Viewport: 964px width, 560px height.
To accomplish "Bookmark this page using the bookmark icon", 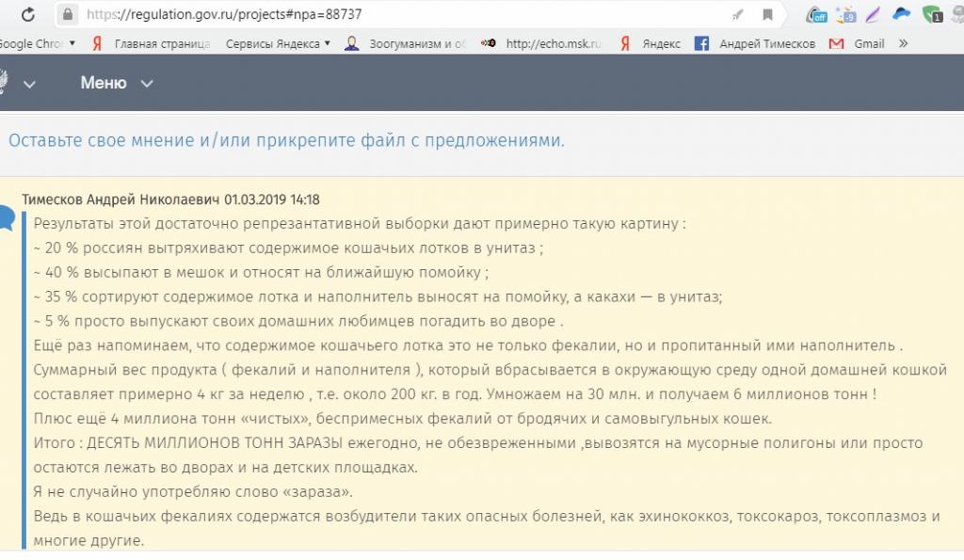I will pyautogui.click(x=767, y=15).
